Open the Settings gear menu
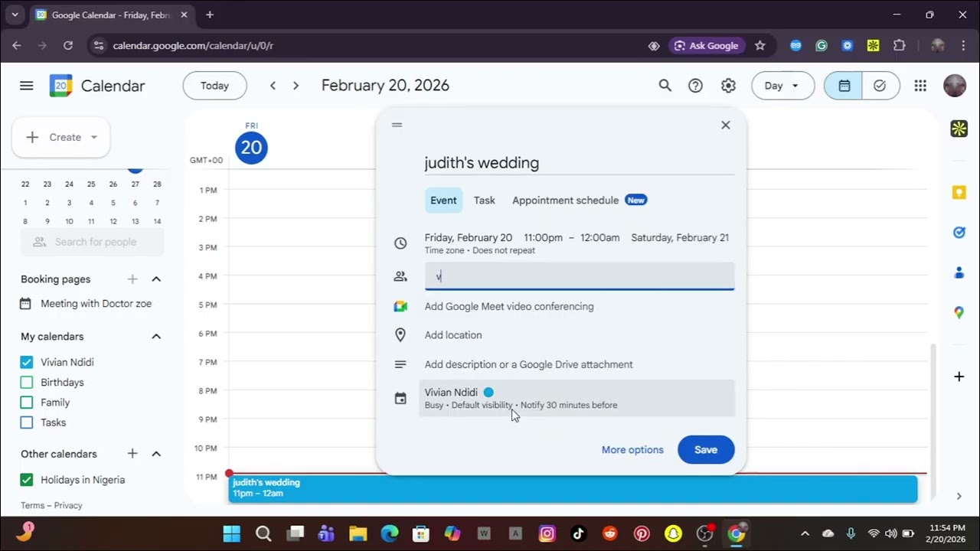 pos(728,86)
